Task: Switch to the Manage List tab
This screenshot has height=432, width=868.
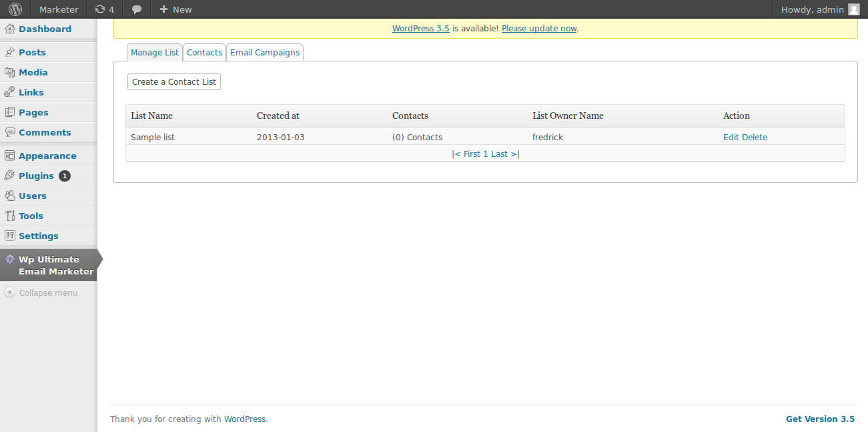Action: 155,52
